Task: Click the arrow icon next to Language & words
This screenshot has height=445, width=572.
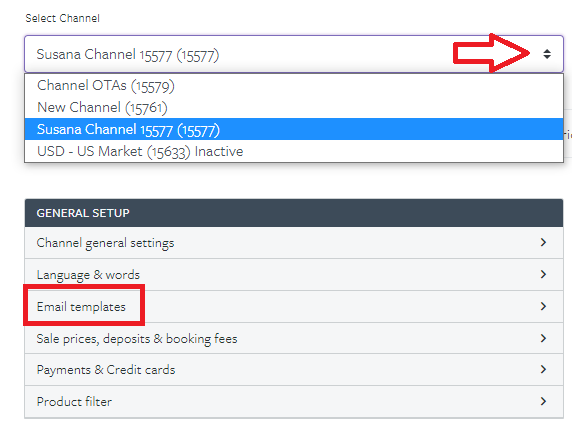Action: pos(543,274)
